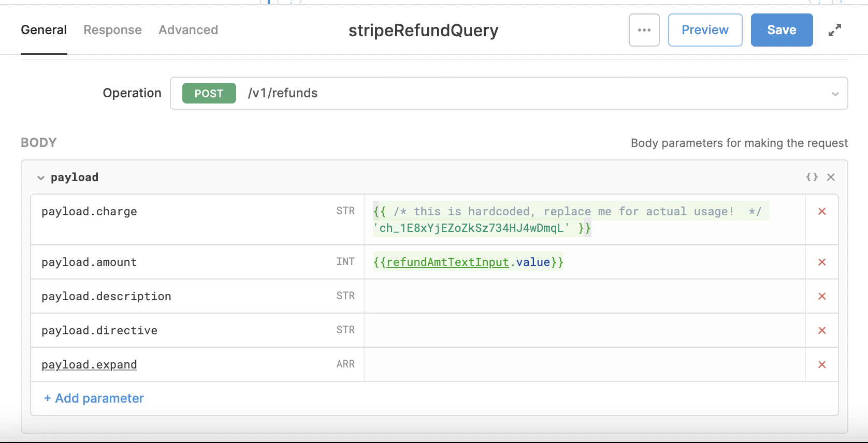The height and width of the screenshot is (443, 868).
Task: Switch to the Response tab
Action: click(x=112, y=30)
